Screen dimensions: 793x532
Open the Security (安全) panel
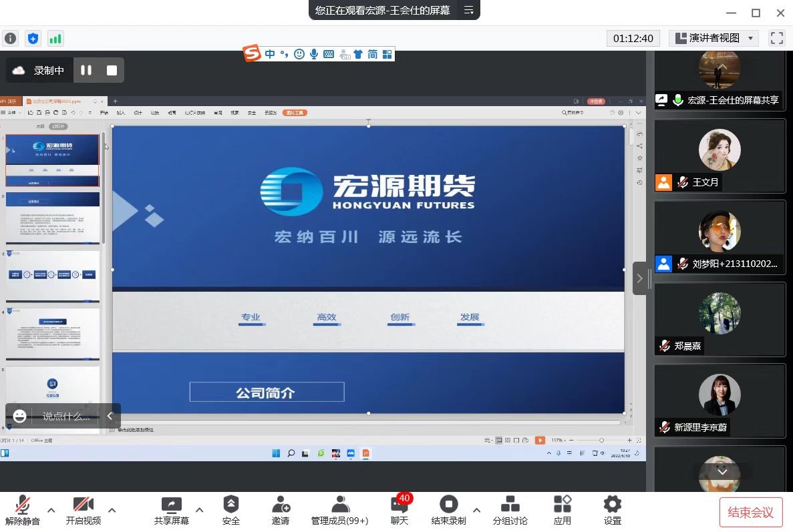(x=230, y=511)
